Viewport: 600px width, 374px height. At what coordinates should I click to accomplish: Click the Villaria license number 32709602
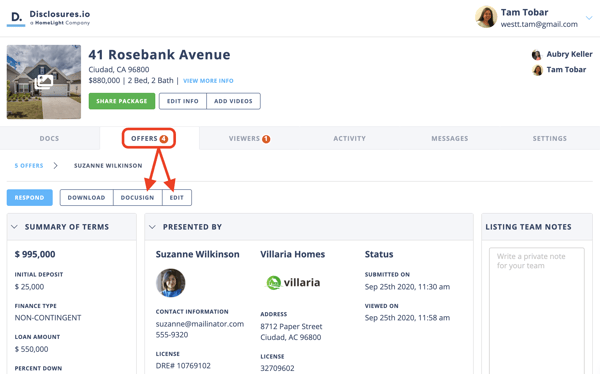[277, 368]
